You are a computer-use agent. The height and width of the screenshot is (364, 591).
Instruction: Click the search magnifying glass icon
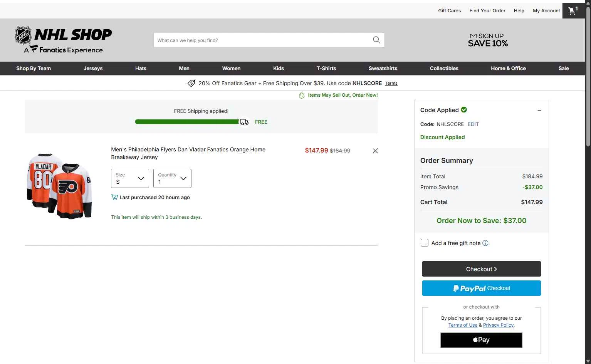[x=376, y=40]
